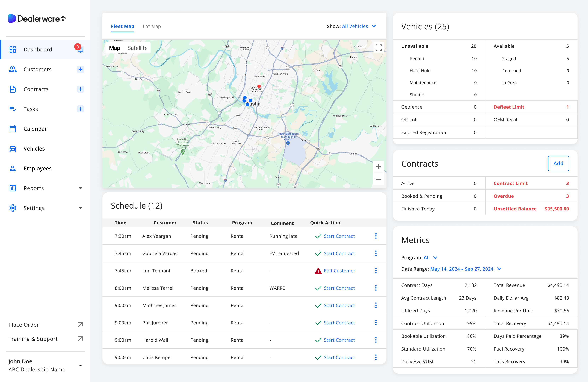Open more options for Melissa Terrel row
The height and width of the screenshot is (382, 588).
(376, 288)
